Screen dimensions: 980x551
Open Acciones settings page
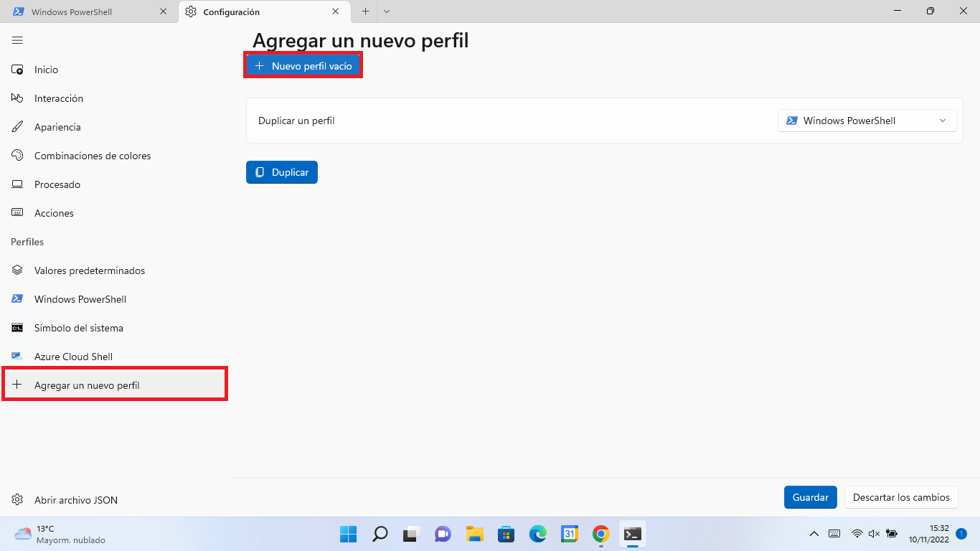click(x=115, y=213)
